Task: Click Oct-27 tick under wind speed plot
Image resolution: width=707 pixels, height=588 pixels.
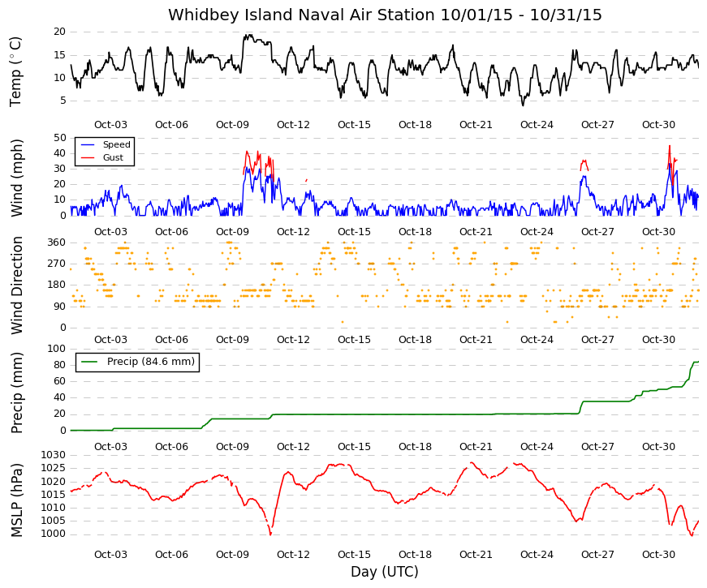Action: point(597,232)
